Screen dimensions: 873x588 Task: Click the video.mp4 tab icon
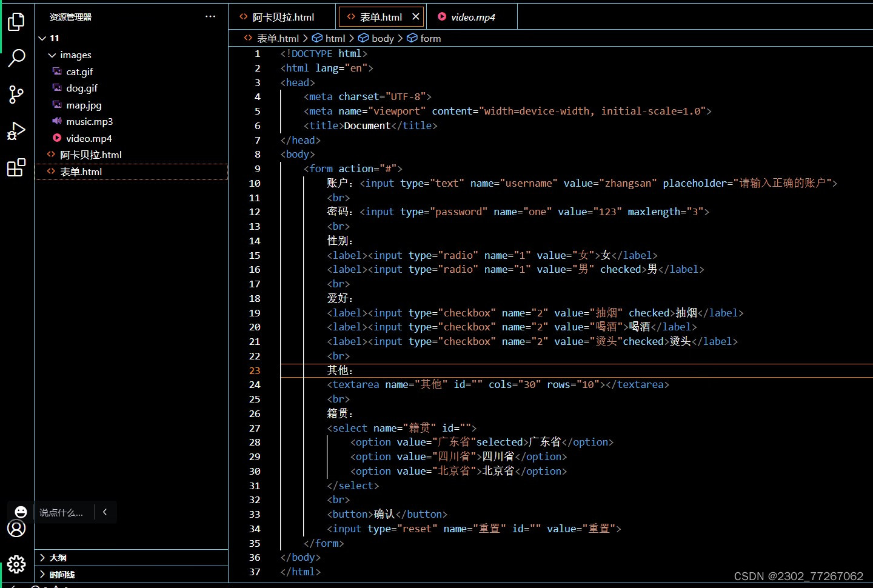tap(442, 17)
